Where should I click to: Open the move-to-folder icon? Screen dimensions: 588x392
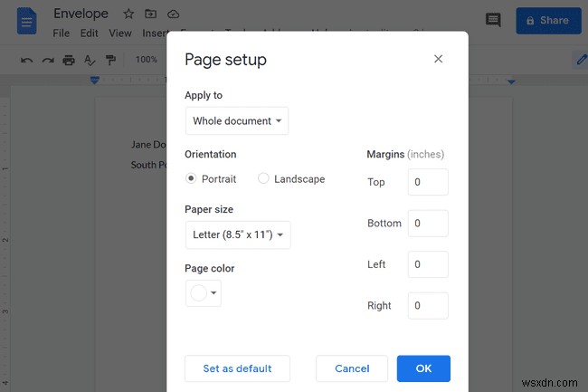151,14
